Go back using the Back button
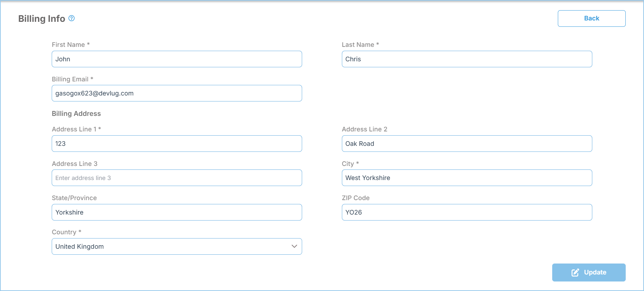The width and height of the screenshot is (644, 291). tap(591, 18)
